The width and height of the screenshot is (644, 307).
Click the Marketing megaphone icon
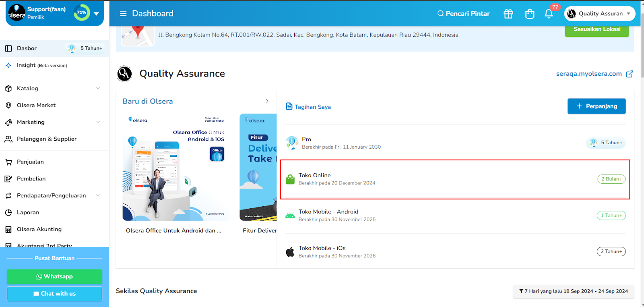[x=8, y=122]
